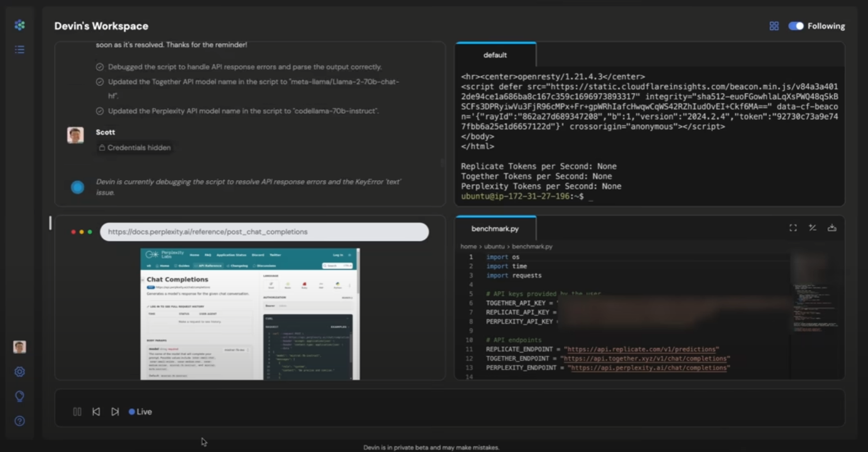The image size is (868, 452).
Task: Download benchmark.py using the download icon
Action: (832, 228)
